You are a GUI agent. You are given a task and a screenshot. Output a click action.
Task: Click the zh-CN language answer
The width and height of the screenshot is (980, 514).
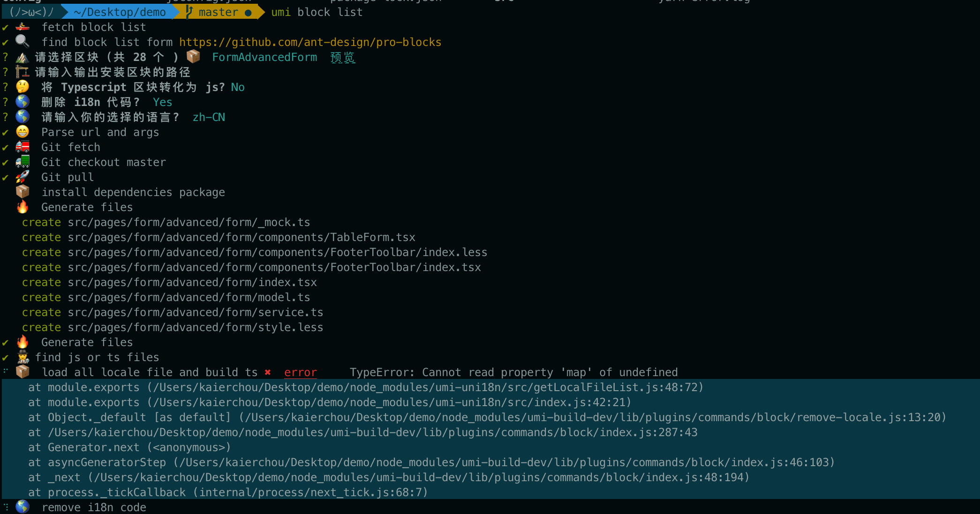tap(209, 117)
